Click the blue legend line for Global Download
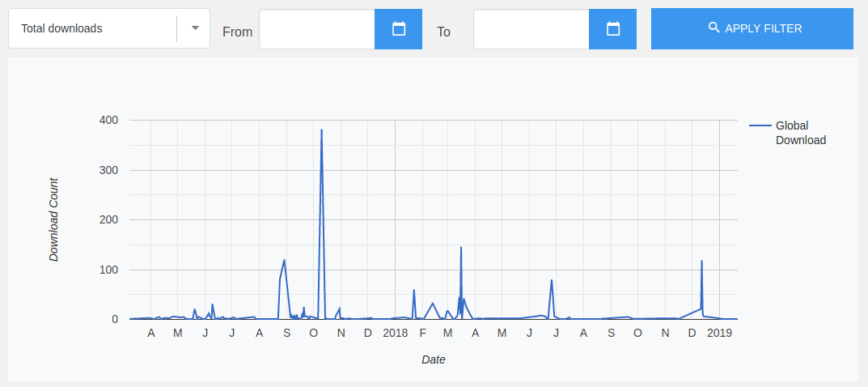This screenshot has width=868, height=387. 760,125
